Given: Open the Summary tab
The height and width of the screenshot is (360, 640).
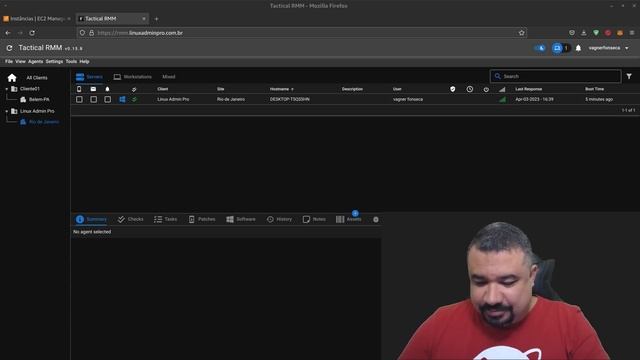Looking at the screenshot, I should pyautogui.click(x=91, y=219).
